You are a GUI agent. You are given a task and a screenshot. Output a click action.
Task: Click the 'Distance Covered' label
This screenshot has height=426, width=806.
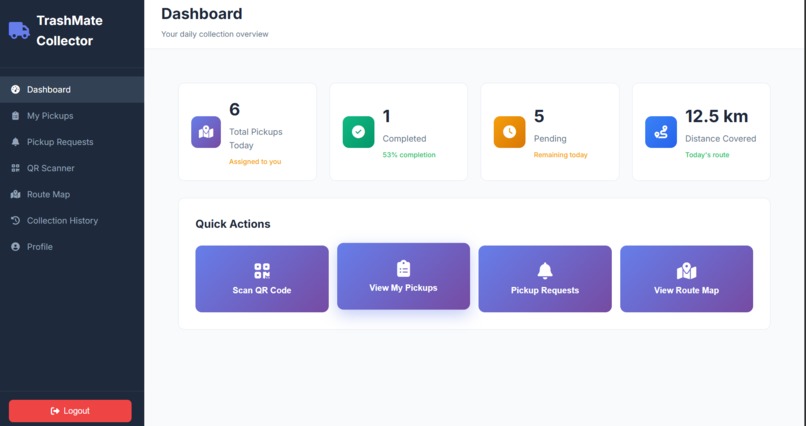point(721,139)
